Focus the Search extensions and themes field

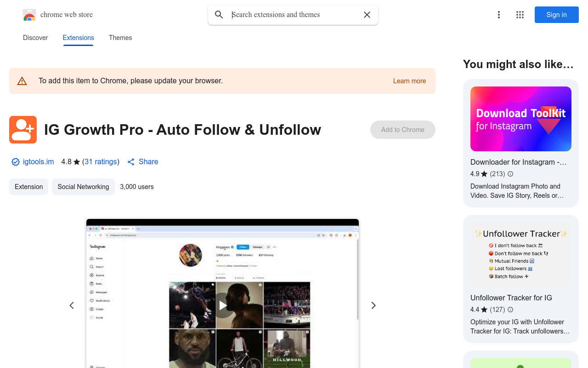293,15
